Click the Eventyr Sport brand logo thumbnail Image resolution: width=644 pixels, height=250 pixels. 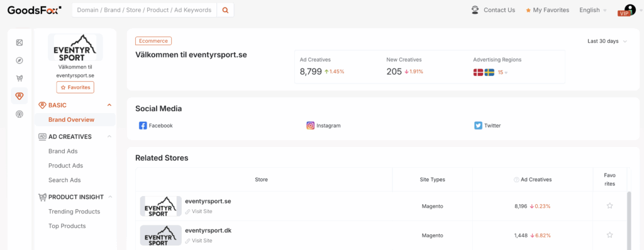(75, 47)
